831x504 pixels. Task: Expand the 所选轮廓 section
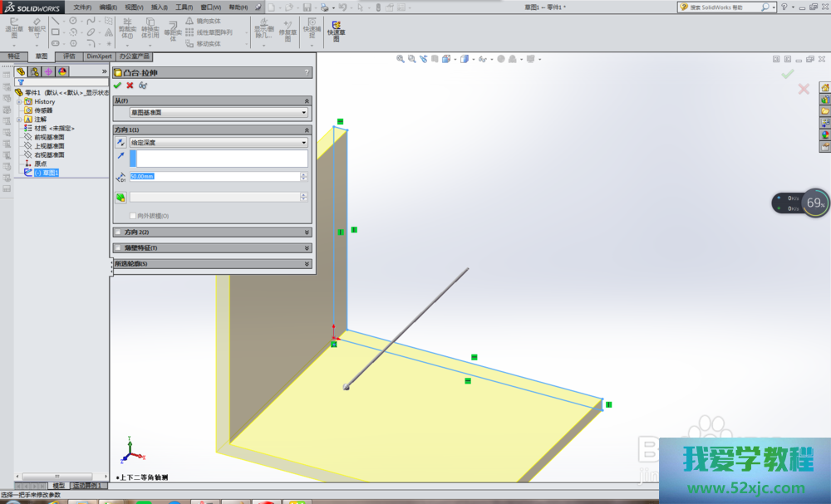[212, 264]
